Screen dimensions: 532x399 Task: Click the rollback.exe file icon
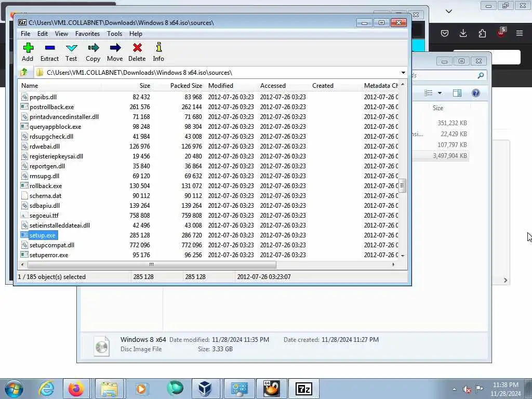[24, 186]
